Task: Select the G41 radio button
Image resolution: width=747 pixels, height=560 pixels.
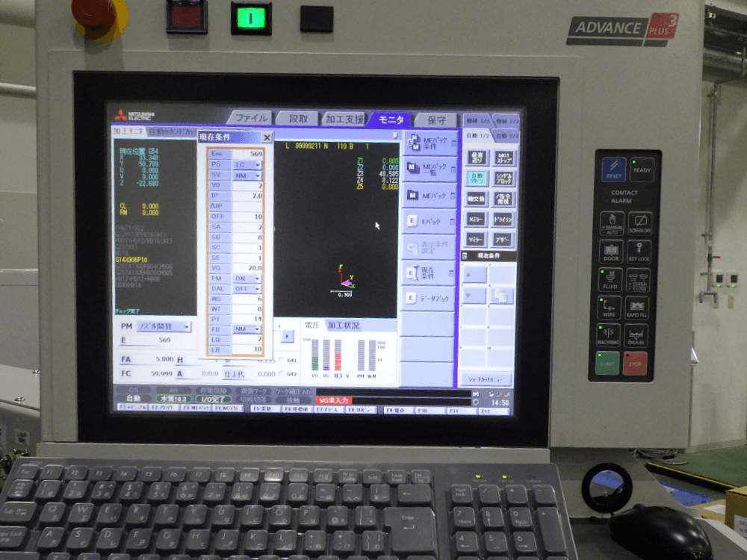Action: tap(282, 360)
